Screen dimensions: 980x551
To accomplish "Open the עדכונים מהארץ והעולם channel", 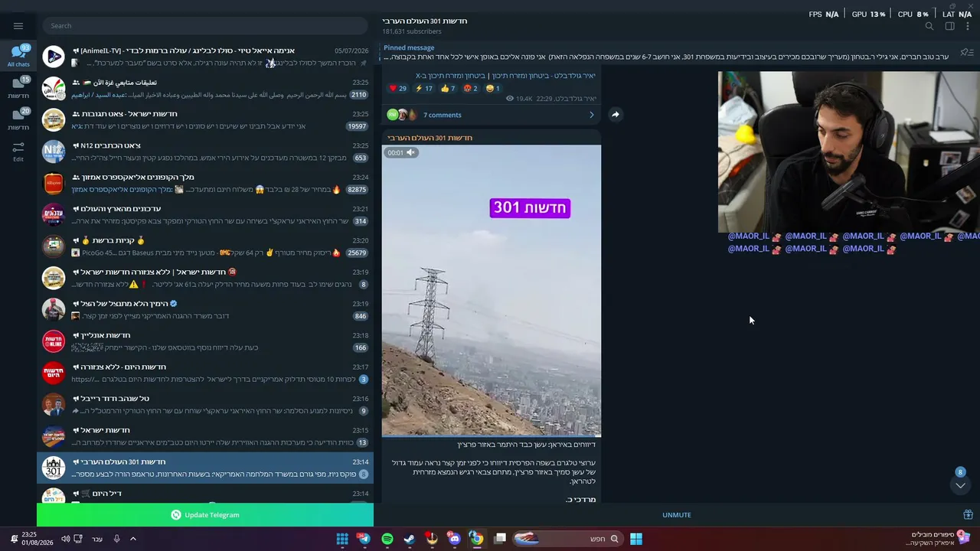I will (205, 214).
